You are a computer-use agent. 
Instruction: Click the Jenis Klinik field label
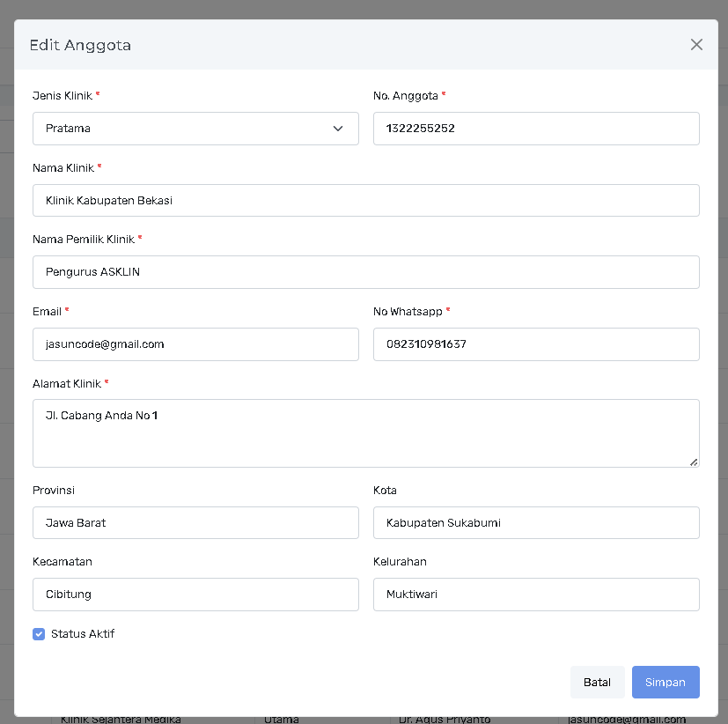click(x=62, y=95)
